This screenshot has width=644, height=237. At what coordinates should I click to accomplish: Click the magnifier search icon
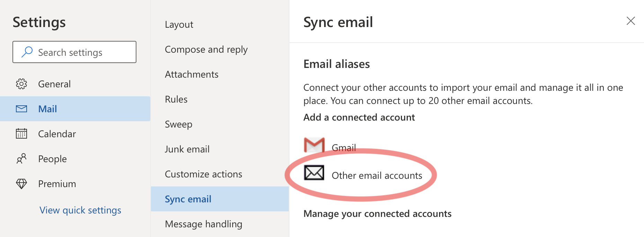pos(27,52)
